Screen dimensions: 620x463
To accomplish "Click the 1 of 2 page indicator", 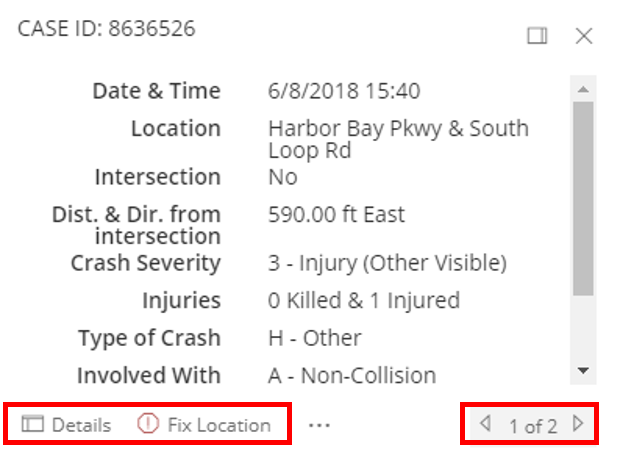I will click(x=533, y=426).
